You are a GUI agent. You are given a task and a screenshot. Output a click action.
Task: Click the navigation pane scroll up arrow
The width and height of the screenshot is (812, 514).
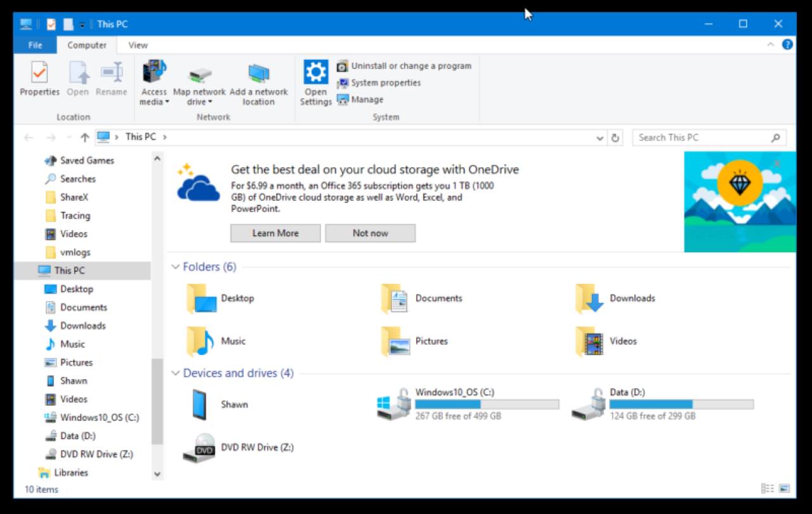[x=157, y=157]
